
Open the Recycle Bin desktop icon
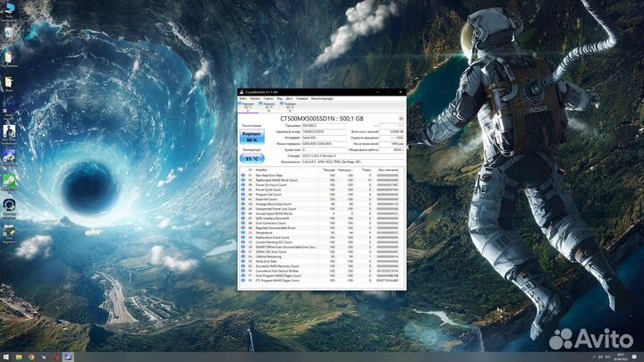[9, 35]
